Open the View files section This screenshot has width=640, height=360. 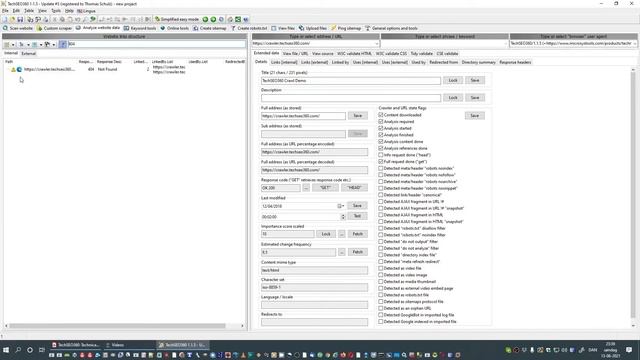click(283, 28)
